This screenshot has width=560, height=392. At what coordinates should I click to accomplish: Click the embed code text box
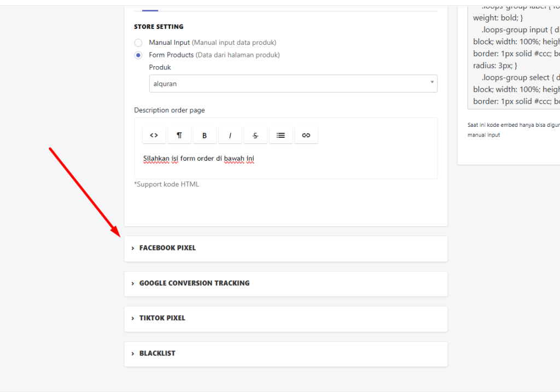tap(514, 55)
